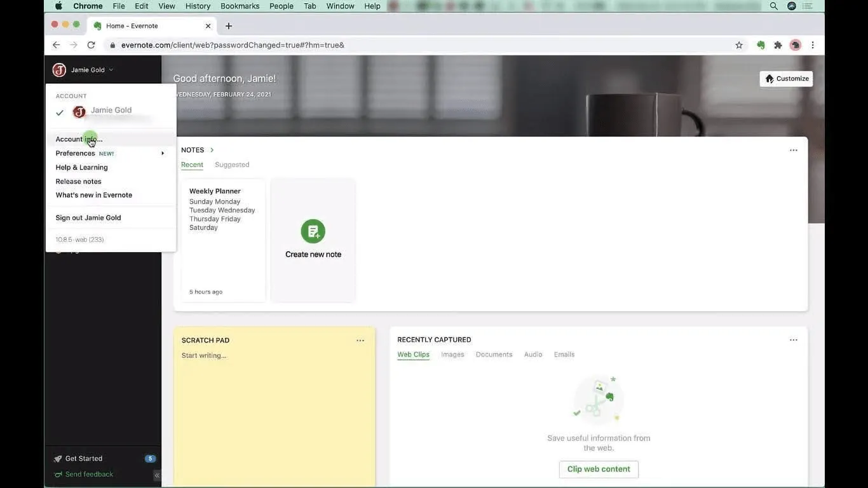Select the Documents tab
868x488 pixels.
[494, 355]
